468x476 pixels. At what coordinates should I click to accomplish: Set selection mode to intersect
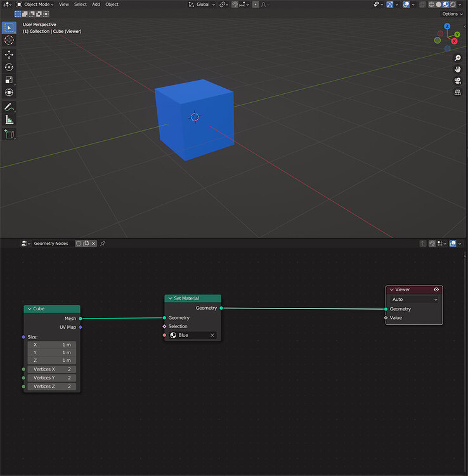point(46,14)
